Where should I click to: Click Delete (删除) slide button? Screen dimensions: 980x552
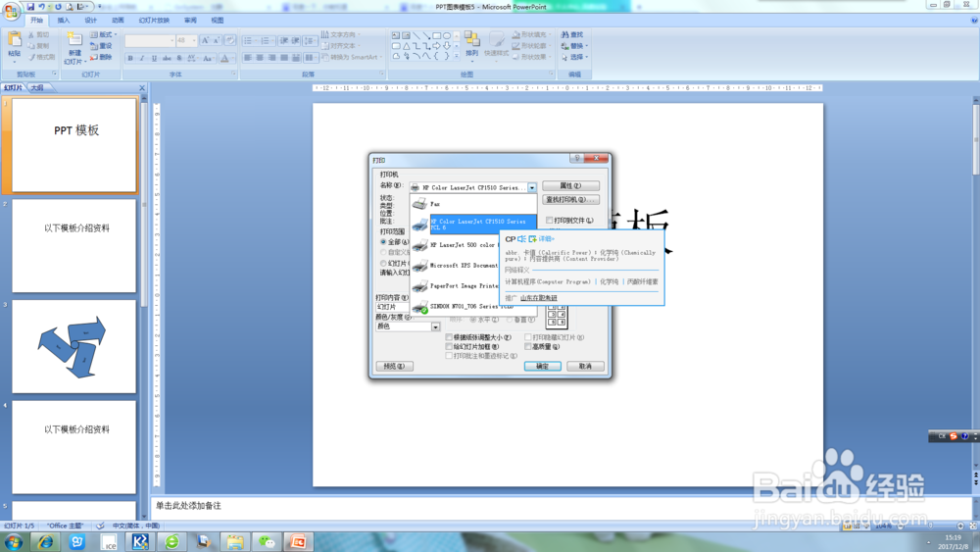coord(101,57)
